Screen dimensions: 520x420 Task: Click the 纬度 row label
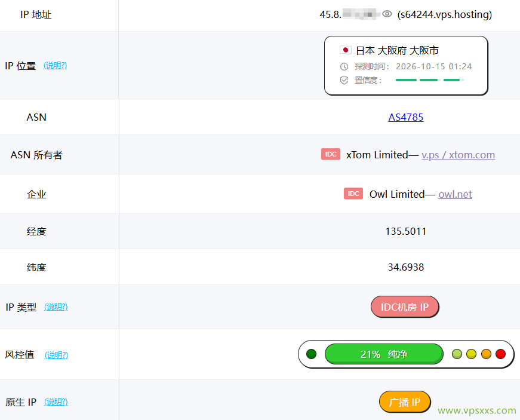click(x=36, y=267)
